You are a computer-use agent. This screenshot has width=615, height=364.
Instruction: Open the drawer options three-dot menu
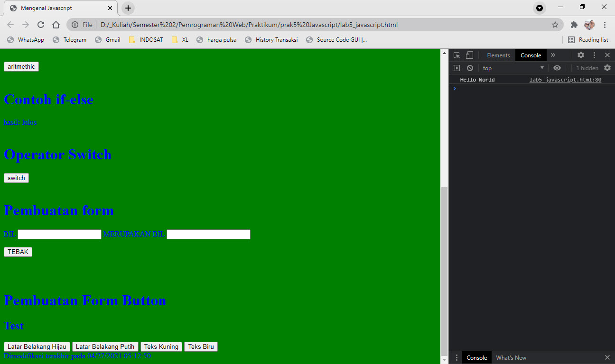(x=456, y=357)
